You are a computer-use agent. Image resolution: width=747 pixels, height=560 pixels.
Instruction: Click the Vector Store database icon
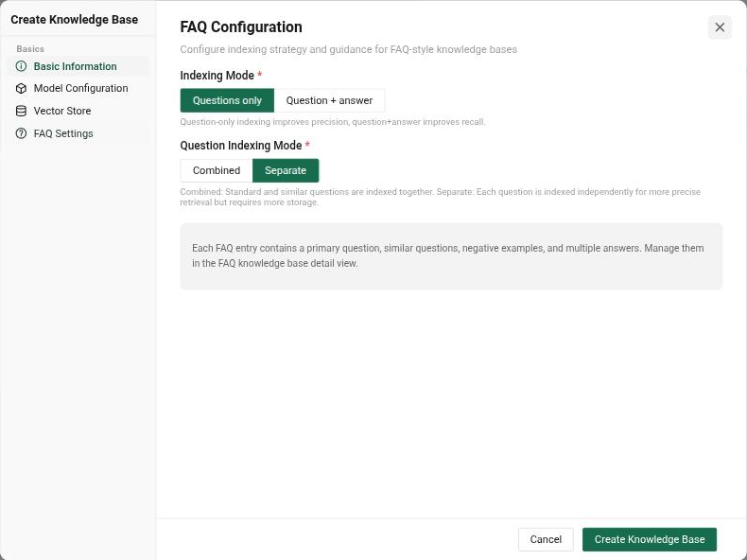(21, 111)
